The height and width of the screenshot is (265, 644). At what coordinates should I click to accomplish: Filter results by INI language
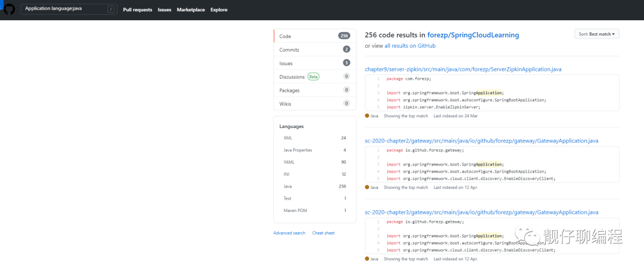click(315, 174)
